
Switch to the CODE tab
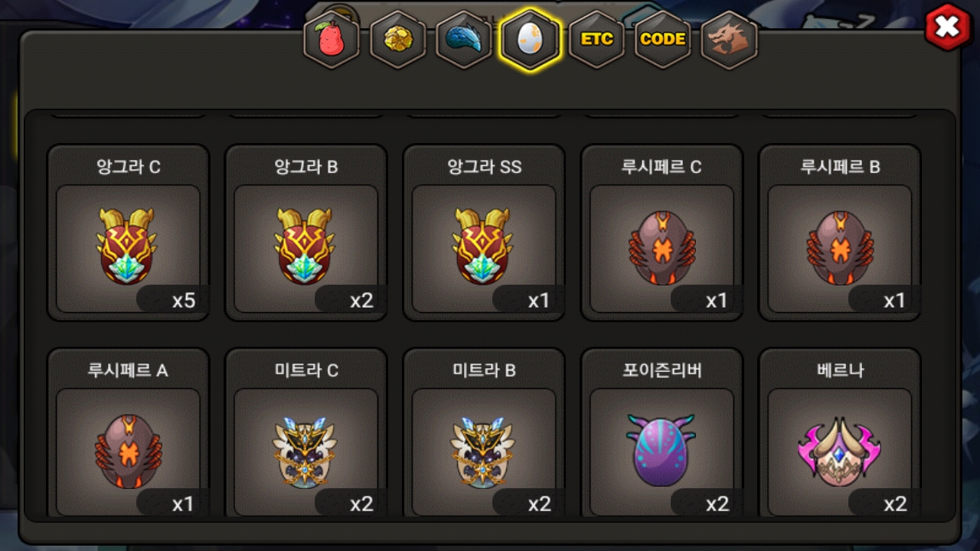[662, 40]
